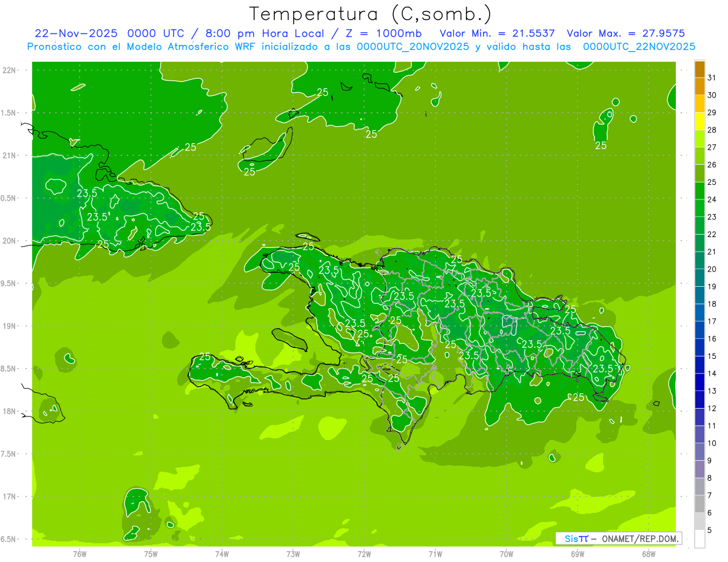Click the teal legend swatch between 19 and 20
728x562 pixels.
tap(699, 278)
